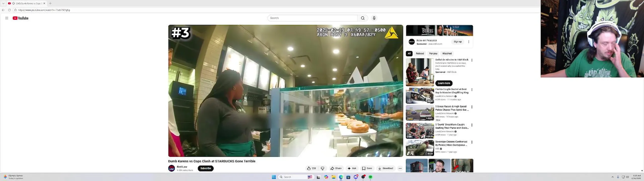Open File Explorer from the taskbar
Viewport: 644px width, 181px height.
coord(333,177)
